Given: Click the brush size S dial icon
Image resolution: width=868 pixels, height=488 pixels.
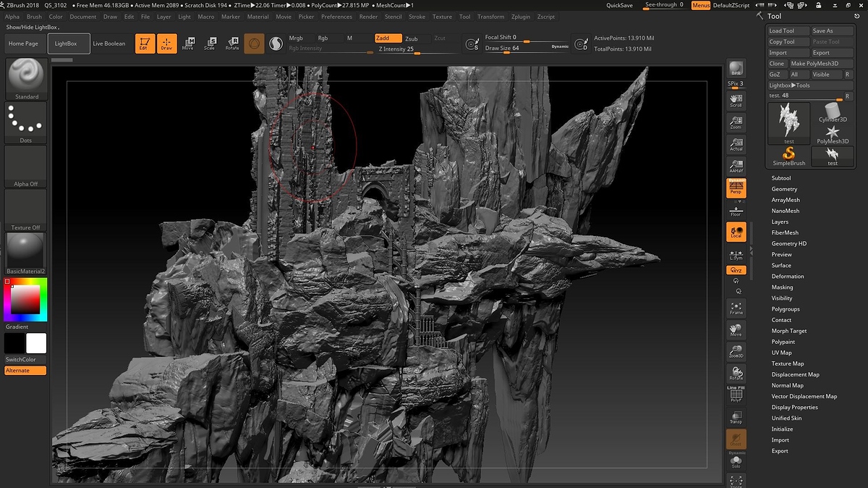Looking at the screenshot, I should pyautogui.click(x=472, y=45).
